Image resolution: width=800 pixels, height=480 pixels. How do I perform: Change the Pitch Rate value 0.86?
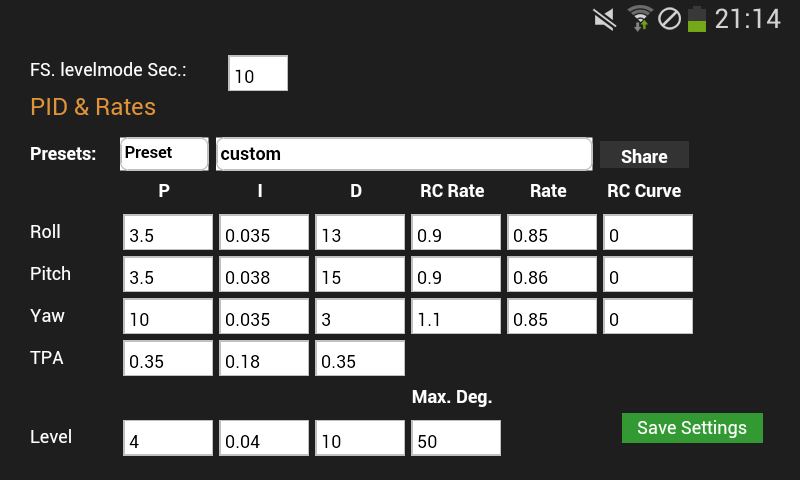[552, 275]
